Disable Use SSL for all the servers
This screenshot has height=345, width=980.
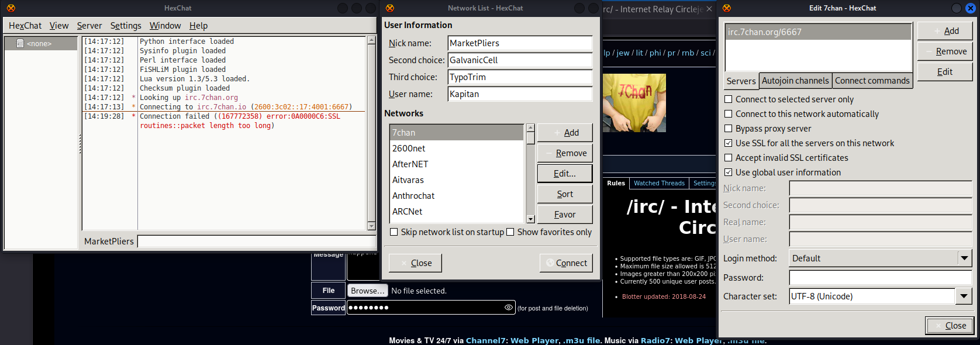pos(728,143)
